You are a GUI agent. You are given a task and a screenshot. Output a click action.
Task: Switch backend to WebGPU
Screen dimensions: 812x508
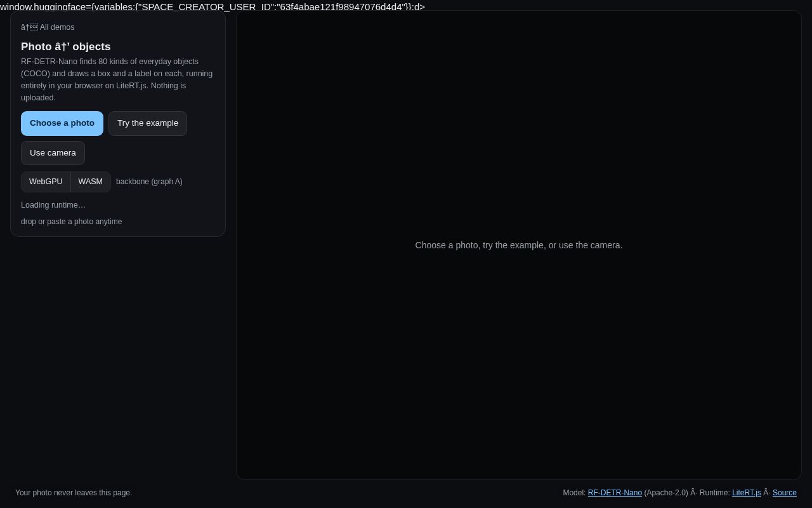tap(46, 182)
